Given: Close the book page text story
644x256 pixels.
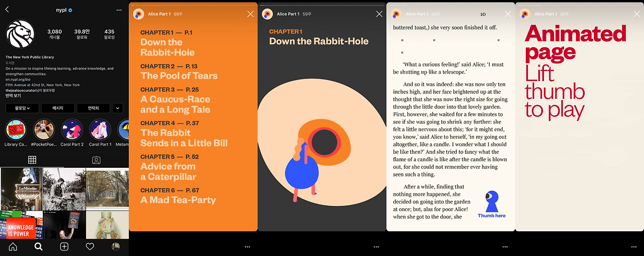Looking at the screenshot, I should (508, 14).
